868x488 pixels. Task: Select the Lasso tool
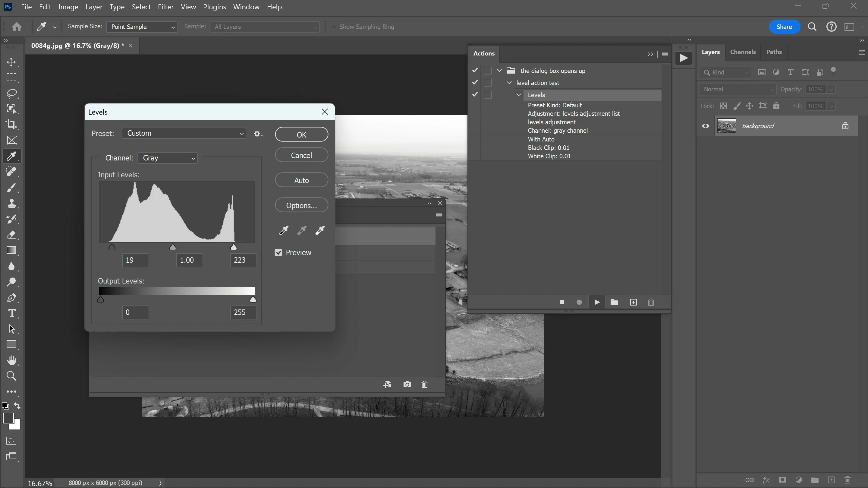click(11, 93)
